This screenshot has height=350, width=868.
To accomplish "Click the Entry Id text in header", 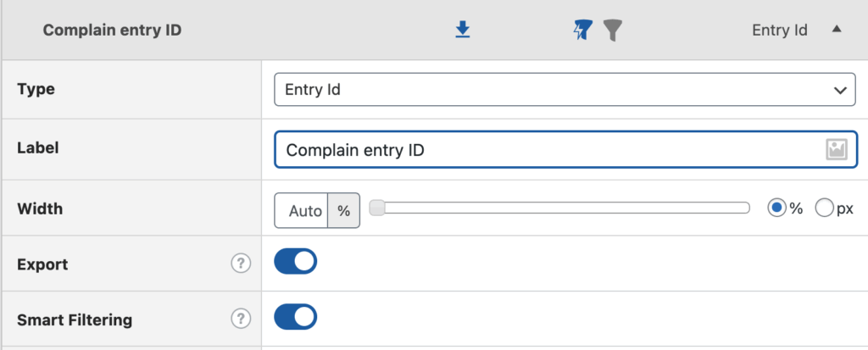I will click(x=779, y=31).
